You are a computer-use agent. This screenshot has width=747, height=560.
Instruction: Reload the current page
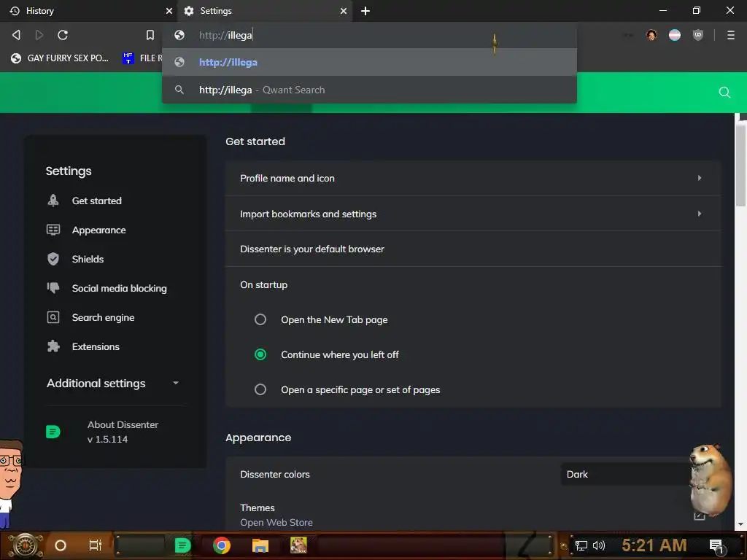63,35
